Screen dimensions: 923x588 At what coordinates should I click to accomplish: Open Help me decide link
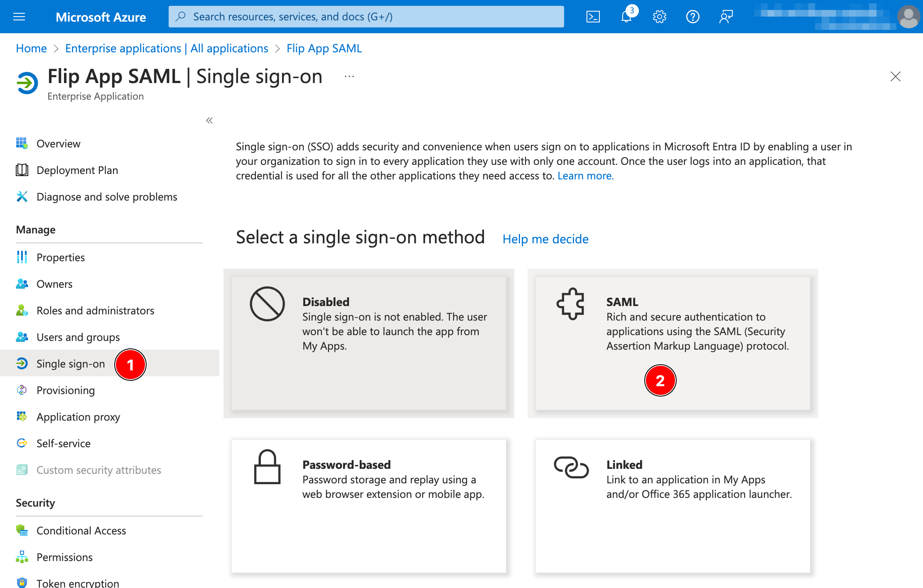coord(545,239)
